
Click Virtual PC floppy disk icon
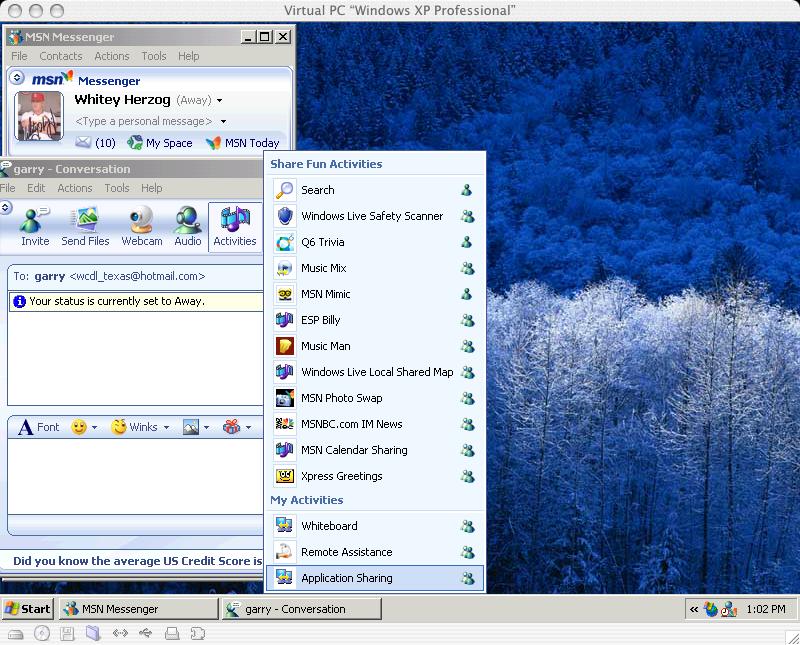pyautogui.click(x=67, y=634)
